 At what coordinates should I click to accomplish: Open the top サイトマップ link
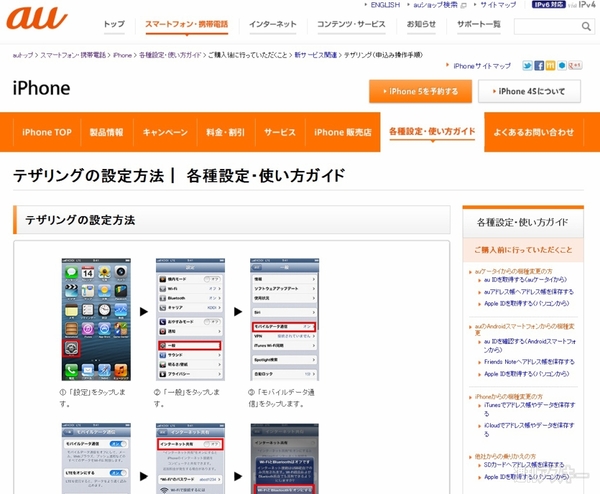[498, 5]
